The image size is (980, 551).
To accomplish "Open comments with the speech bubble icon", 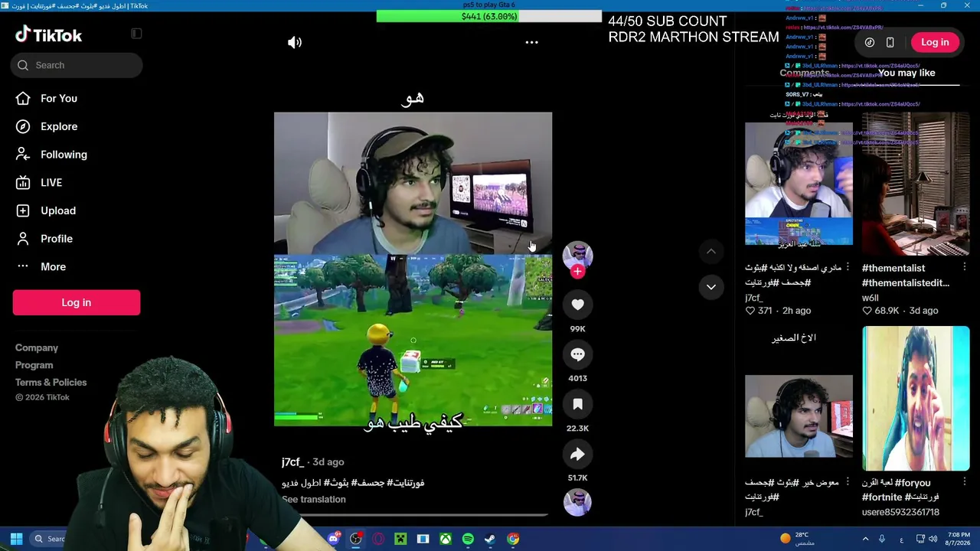I will (x=577, y=354).
